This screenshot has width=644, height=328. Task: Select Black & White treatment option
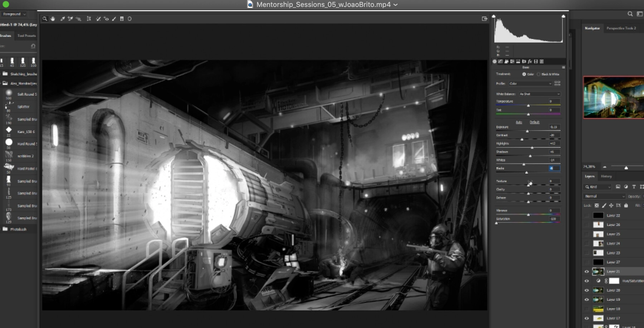pyautogui.click(x=539, y=74)
